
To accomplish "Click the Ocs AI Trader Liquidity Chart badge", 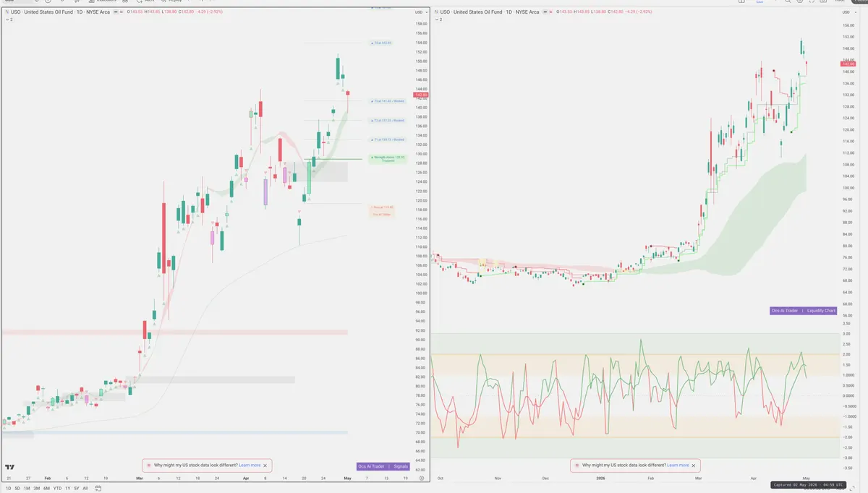I will click(x=804, y=310).
